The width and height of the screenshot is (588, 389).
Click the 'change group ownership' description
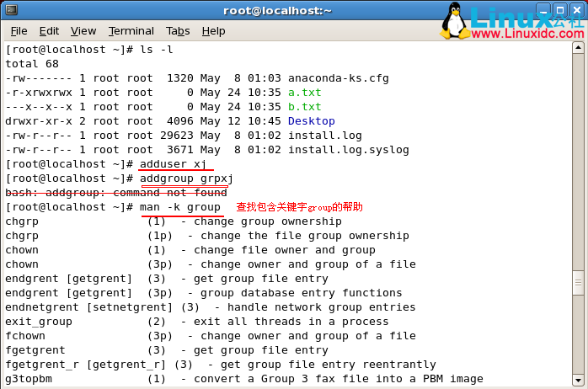click(268, 221)
